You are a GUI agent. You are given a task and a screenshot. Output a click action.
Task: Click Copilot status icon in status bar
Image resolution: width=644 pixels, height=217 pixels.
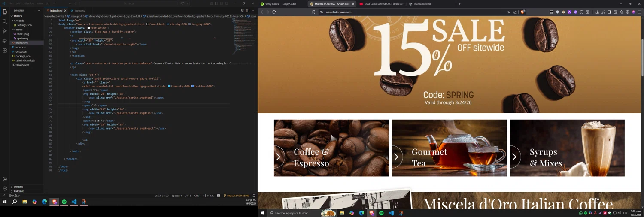click(219, 196)
